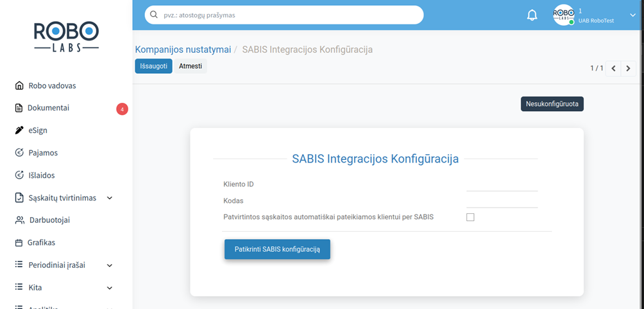Click the list icon beside Kita
Image resolution: width=644 pixels, height=309 pixels.
pyautogui.click(x=19, y=287)
